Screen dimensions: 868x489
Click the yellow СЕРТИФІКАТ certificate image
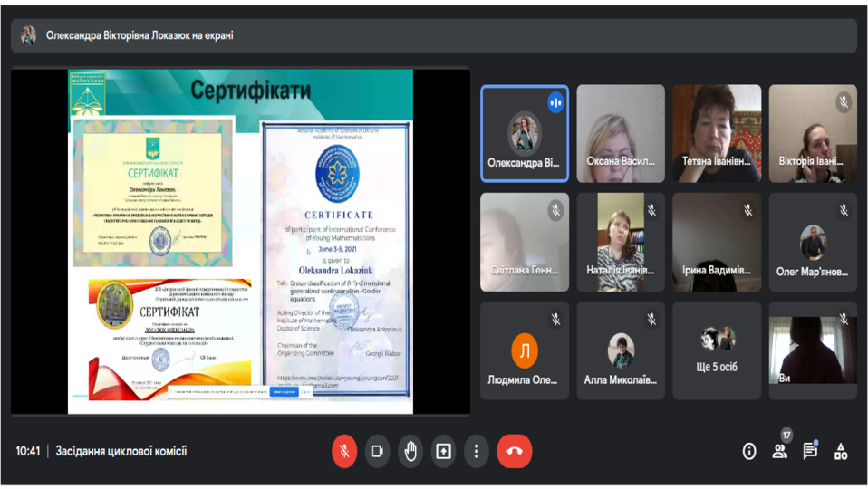point(153,193)
